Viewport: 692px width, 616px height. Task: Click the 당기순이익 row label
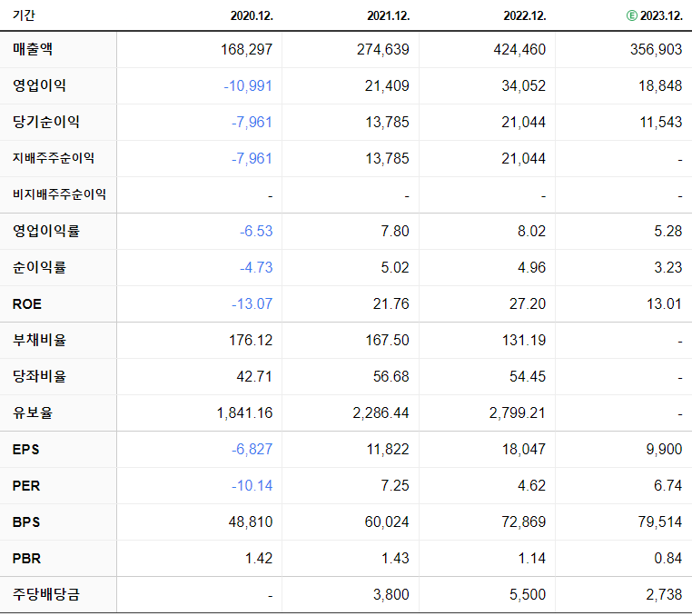pos(46,122)
